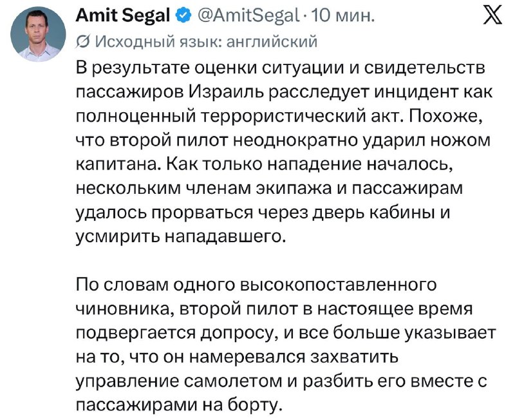Screen dimensions: 515x420
Task: Click the phrase пассажирами на борту
Action: (179, 406)
